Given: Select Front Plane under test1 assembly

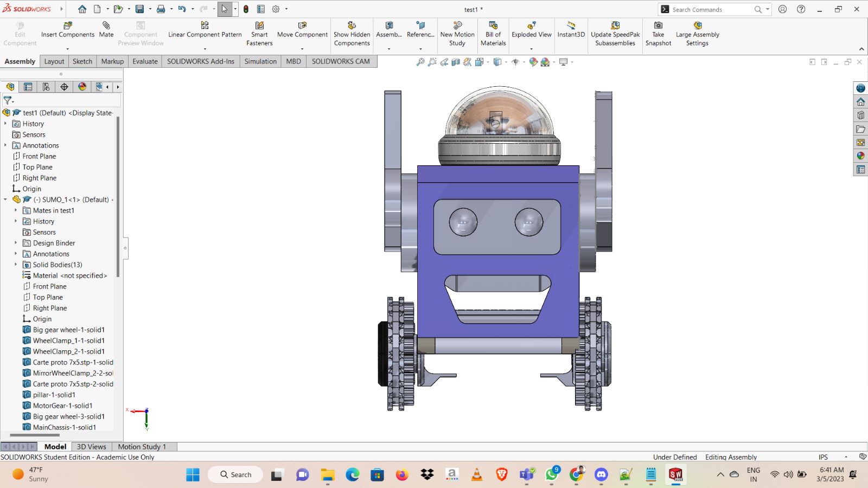Looking at the screenshot, I should [x=39, y=156].
